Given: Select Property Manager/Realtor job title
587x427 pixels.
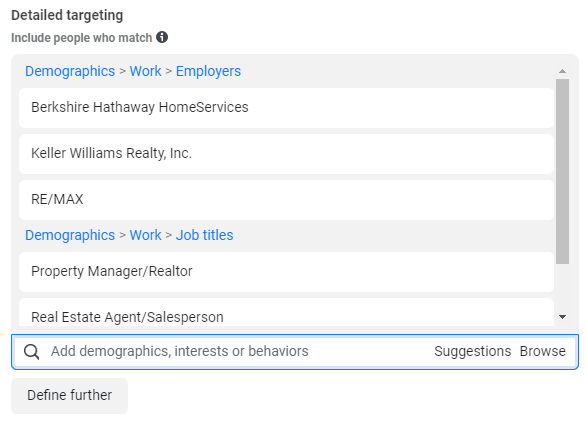Looking at the screenshot, I should (286, 272).
